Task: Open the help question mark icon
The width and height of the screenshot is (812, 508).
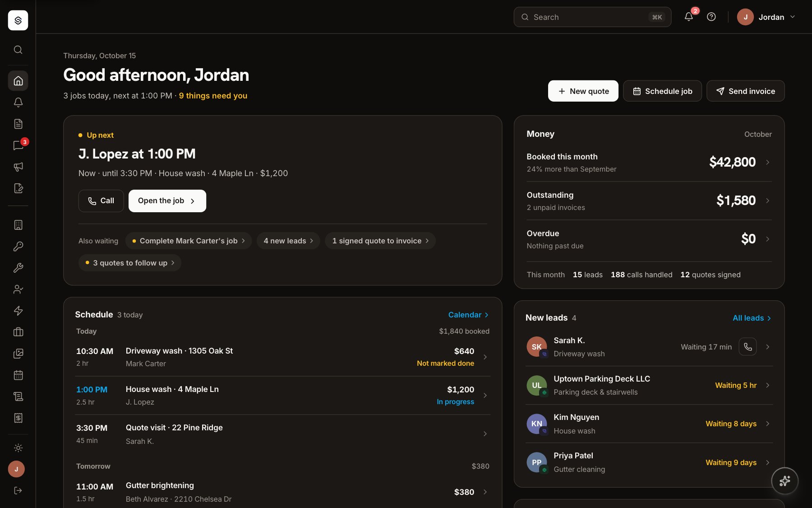Action: [711, 17]
